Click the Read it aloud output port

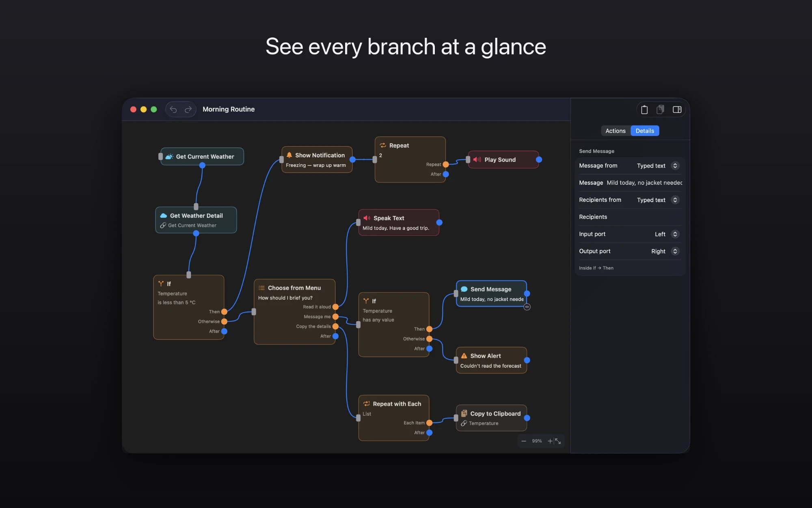click(335, 307)
